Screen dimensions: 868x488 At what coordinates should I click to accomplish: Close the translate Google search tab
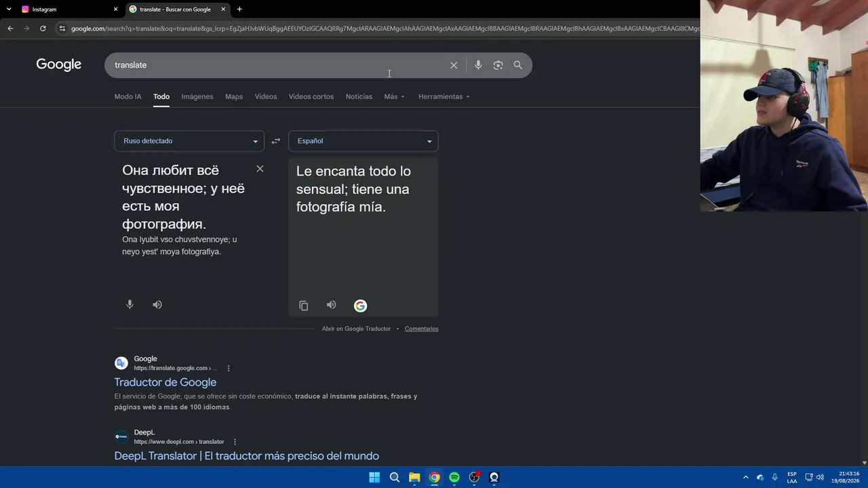click(x=223, y=9)
